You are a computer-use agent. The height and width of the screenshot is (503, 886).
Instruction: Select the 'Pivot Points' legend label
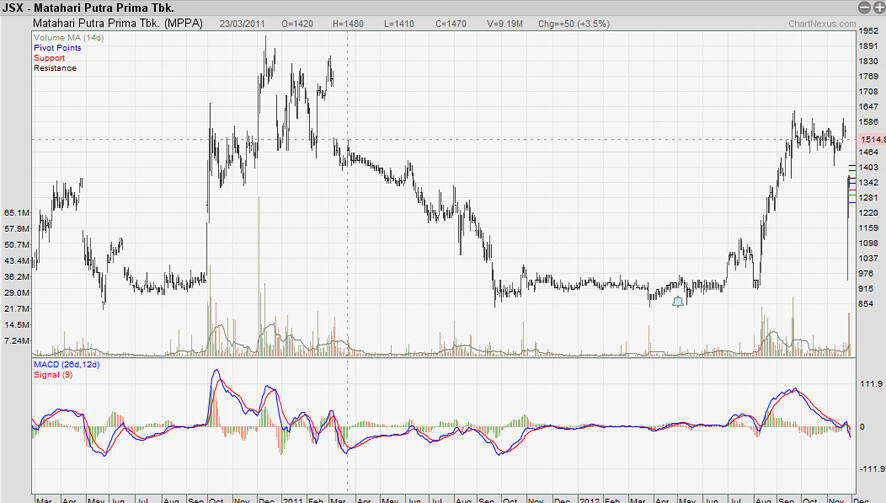pos(57,48)
